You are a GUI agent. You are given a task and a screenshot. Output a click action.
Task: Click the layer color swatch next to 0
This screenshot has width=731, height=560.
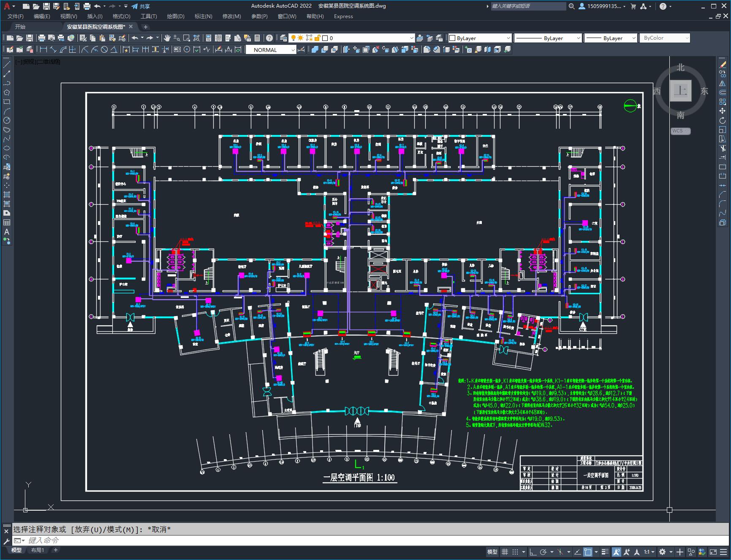(325, 38)
